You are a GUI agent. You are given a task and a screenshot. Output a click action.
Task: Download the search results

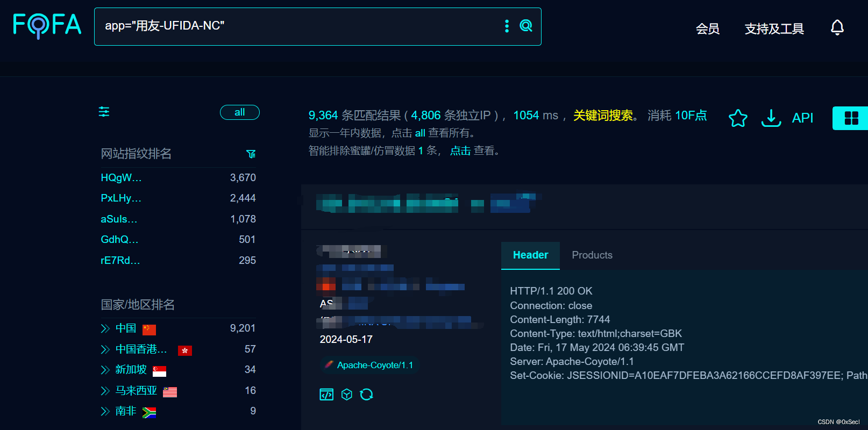(x=771, y=118)
